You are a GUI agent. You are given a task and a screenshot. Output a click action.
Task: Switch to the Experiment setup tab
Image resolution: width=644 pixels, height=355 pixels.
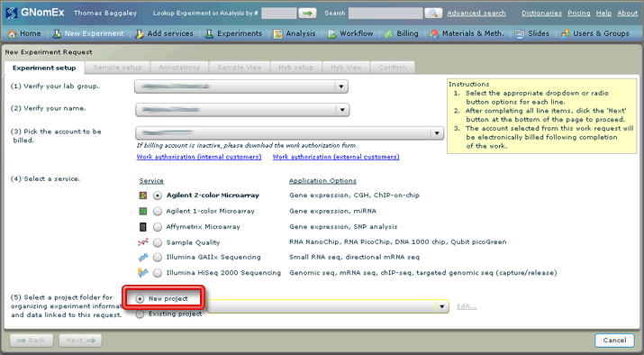pyautogui.click(x=44, y=68)
